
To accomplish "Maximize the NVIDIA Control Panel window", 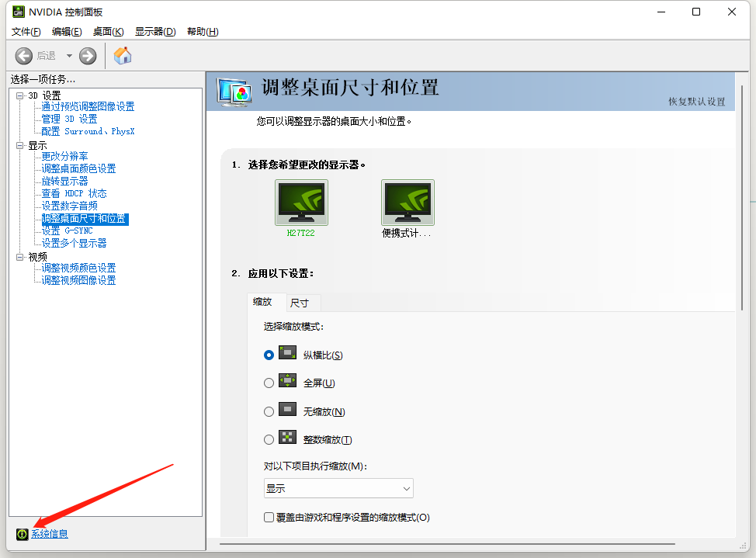I will (696, 12).
